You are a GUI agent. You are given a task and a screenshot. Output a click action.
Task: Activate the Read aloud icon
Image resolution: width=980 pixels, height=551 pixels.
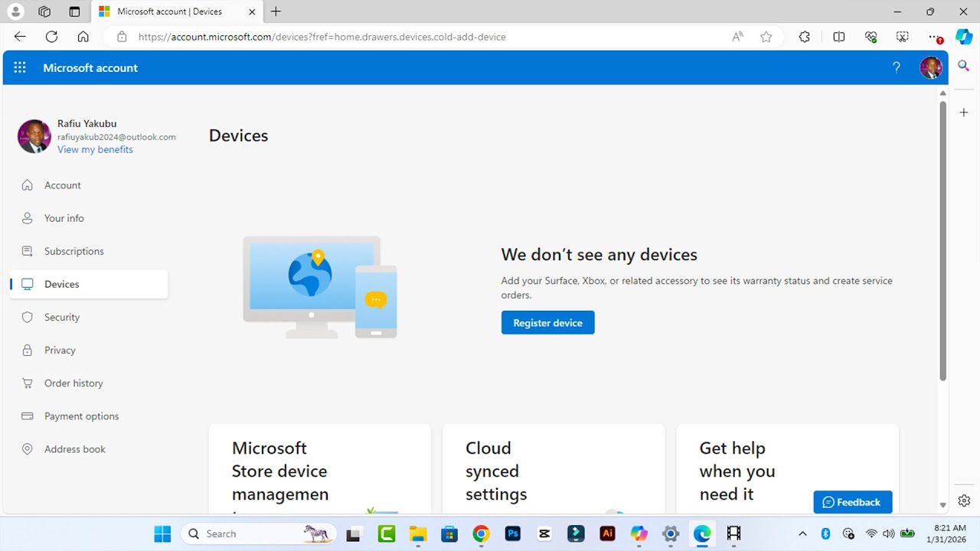[x=737, y=36]
